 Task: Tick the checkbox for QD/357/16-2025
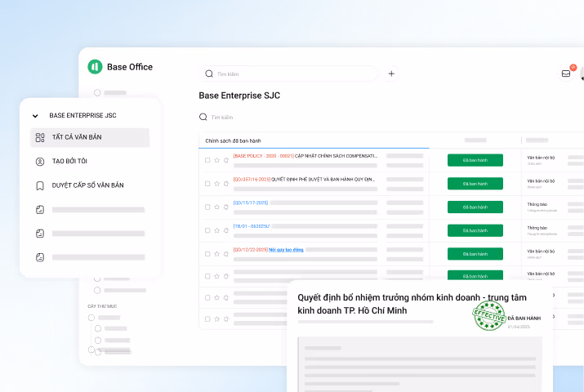pos(207,184)
